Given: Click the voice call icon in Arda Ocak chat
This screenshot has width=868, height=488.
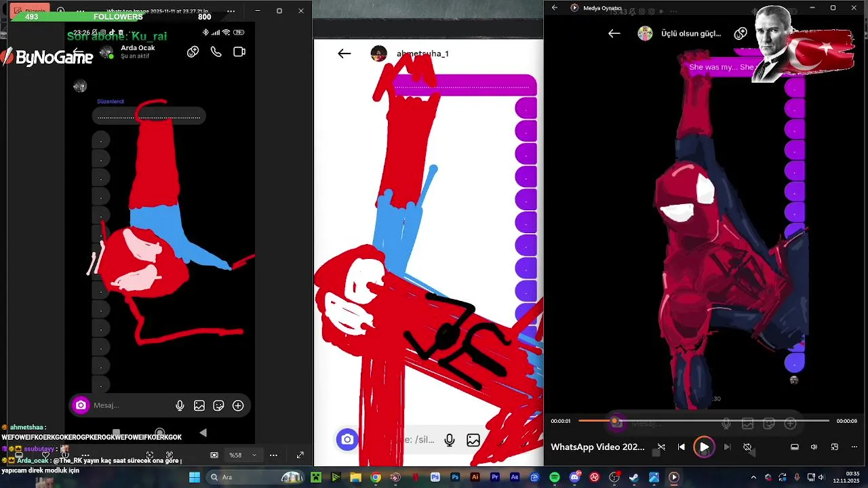Looking at the screenshot, I should (216, 52).
